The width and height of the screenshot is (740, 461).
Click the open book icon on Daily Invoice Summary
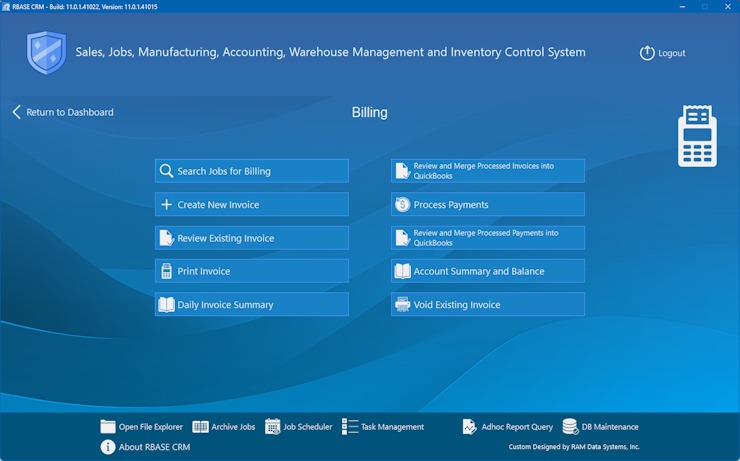(x=166, y=304)
